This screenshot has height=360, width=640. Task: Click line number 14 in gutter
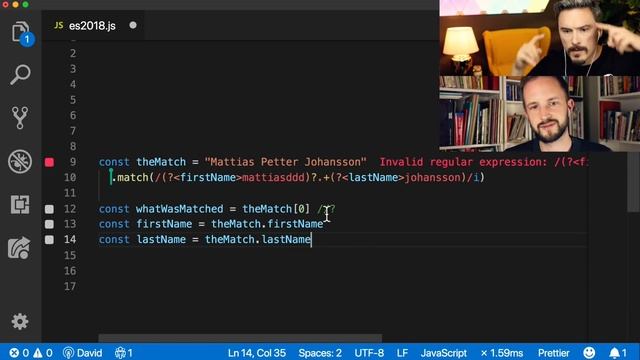tap(70, 240)
